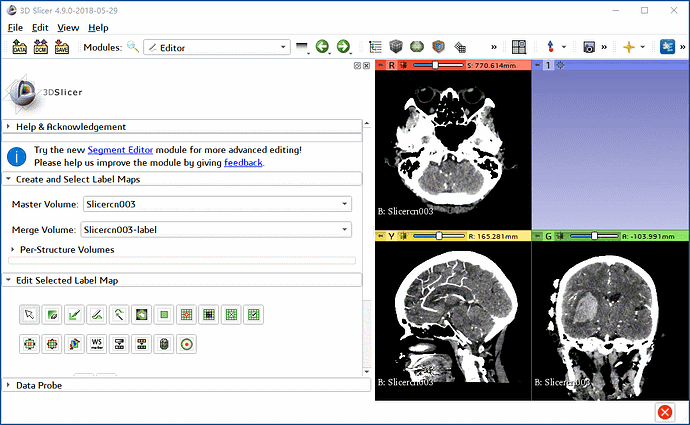Image resolution: width=690 pixels, height=425 pixels.
Task: Go back to the previous module
Action: [322, 46]
